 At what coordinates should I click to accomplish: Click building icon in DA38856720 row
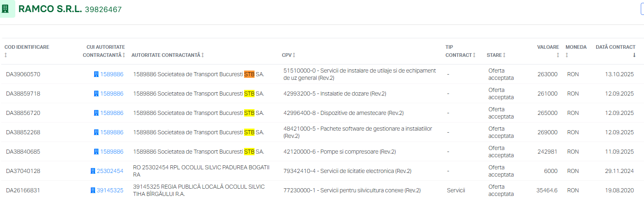(96, 113)
